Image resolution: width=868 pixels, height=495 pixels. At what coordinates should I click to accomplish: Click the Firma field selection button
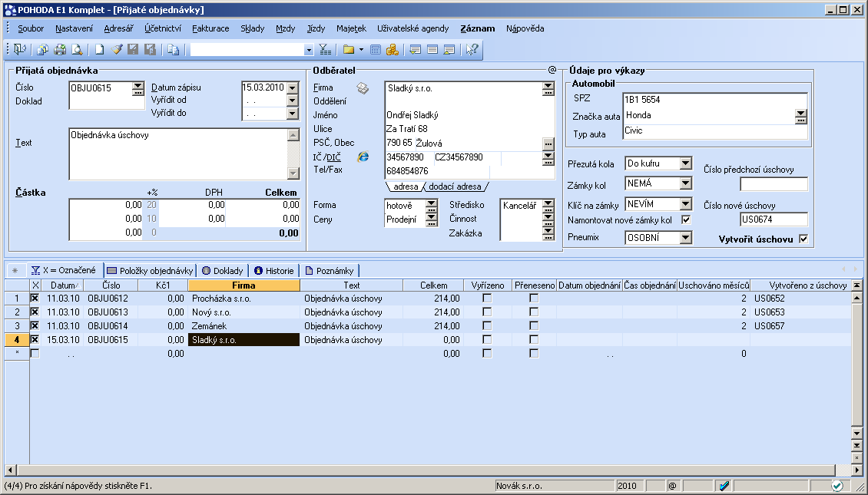coord(548,88)
